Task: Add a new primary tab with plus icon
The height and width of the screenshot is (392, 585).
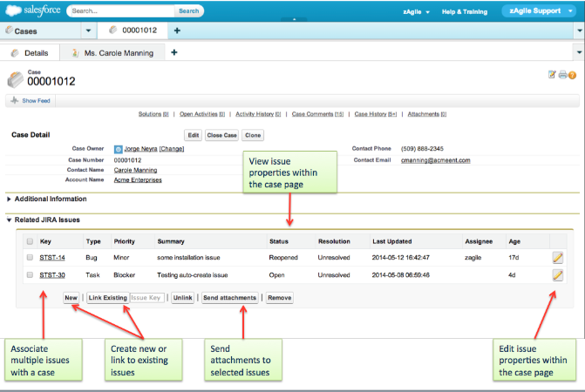Action: (x=177, y=30)
